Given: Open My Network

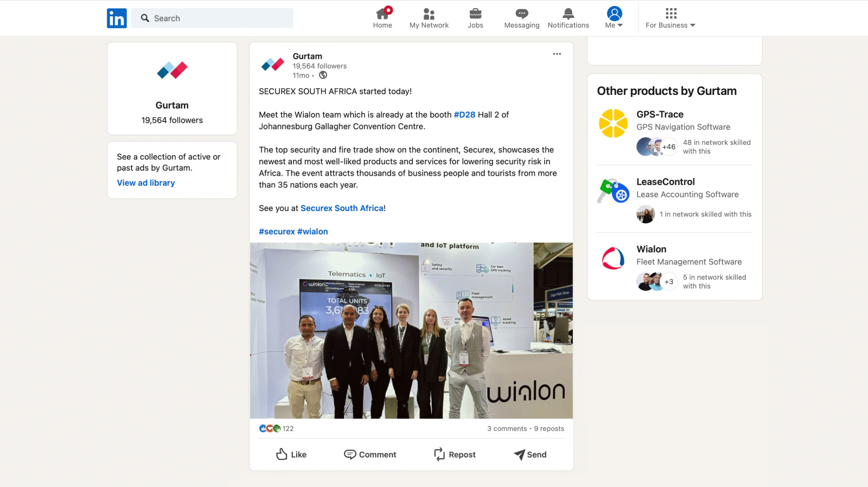Looking at the screenshot, I should [x=429, y=18].
